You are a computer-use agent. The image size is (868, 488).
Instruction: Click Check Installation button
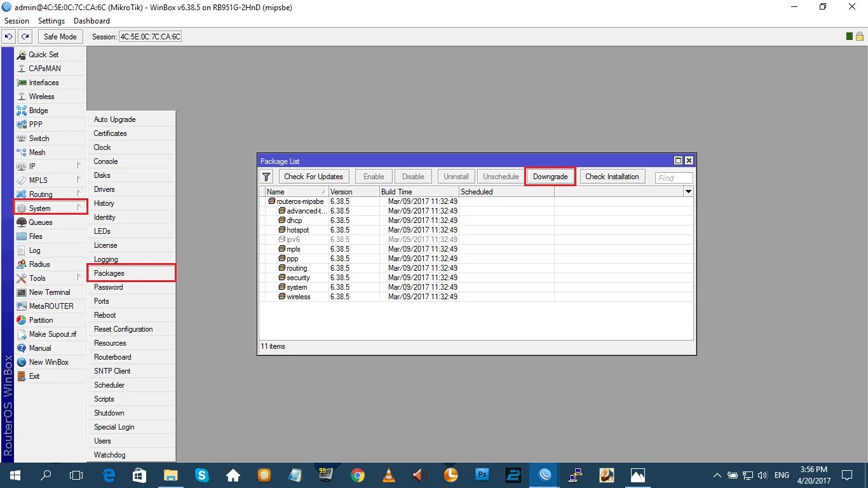click(x=612, y=177)
